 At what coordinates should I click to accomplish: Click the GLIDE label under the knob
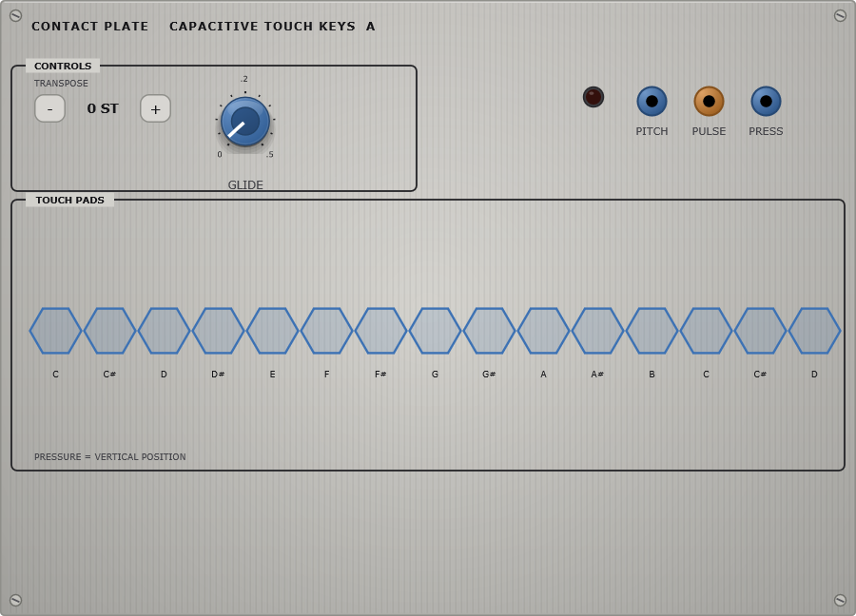click(x=245, y=185)
